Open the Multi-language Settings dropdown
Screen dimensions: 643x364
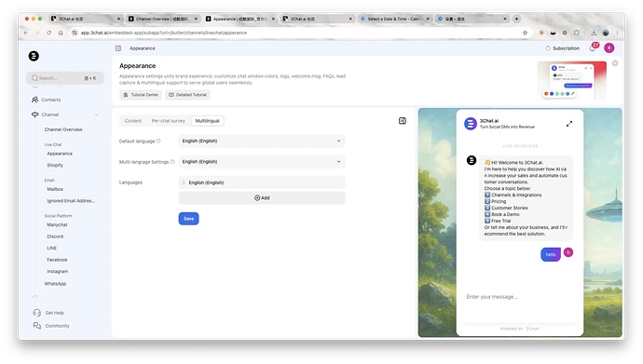point(262,162)
